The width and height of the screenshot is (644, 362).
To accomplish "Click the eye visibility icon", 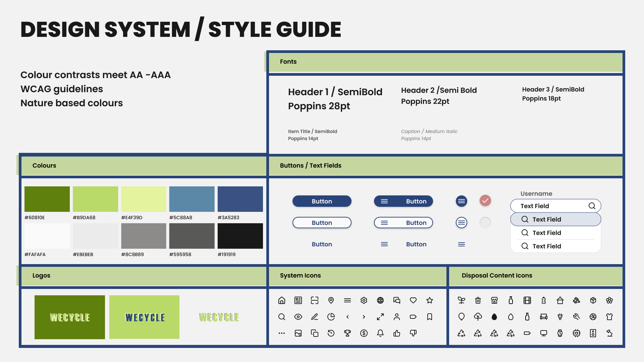I will pos(298,317).
